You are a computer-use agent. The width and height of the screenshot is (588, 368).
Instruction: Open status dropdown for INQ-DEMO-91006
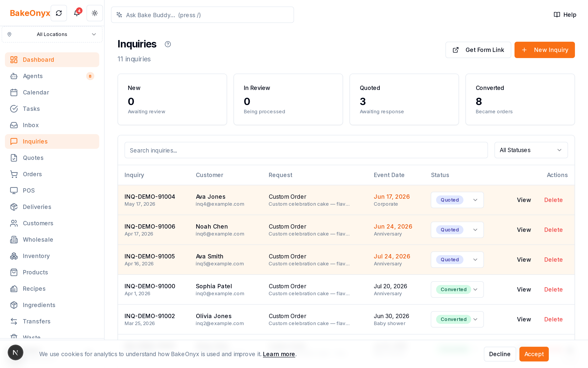click(457, 230)
